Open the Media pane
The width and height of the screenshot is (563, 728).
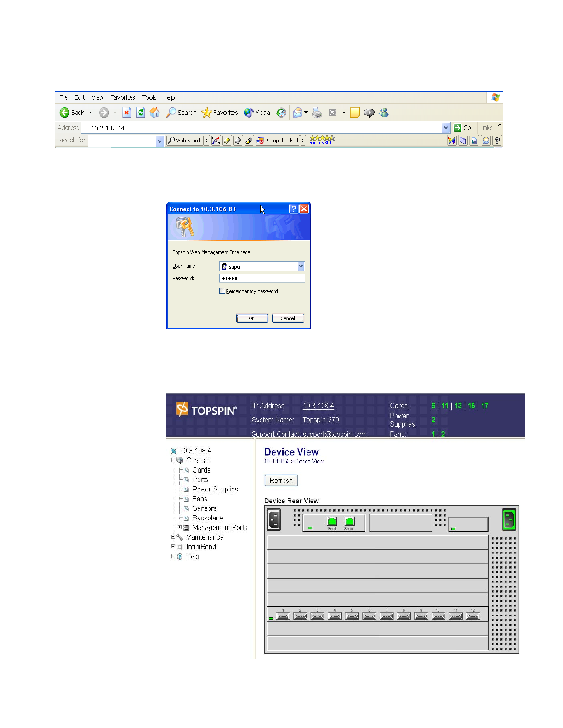(257, 113)
